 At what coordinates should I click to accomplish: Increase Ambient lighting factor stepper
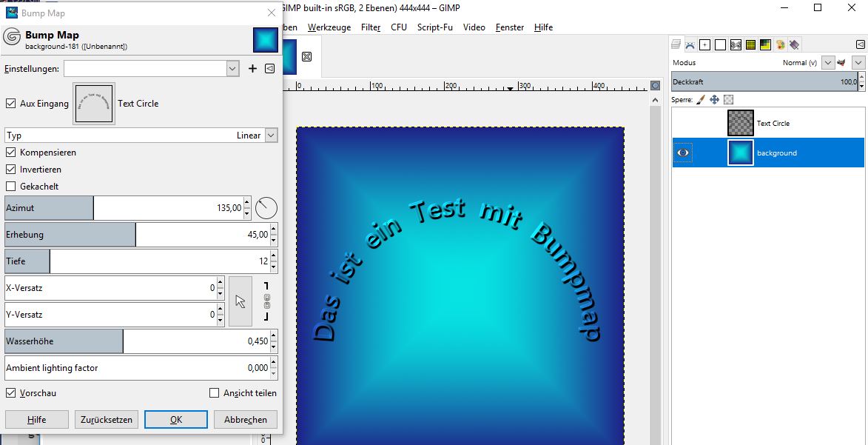click(x=274, y=362)
